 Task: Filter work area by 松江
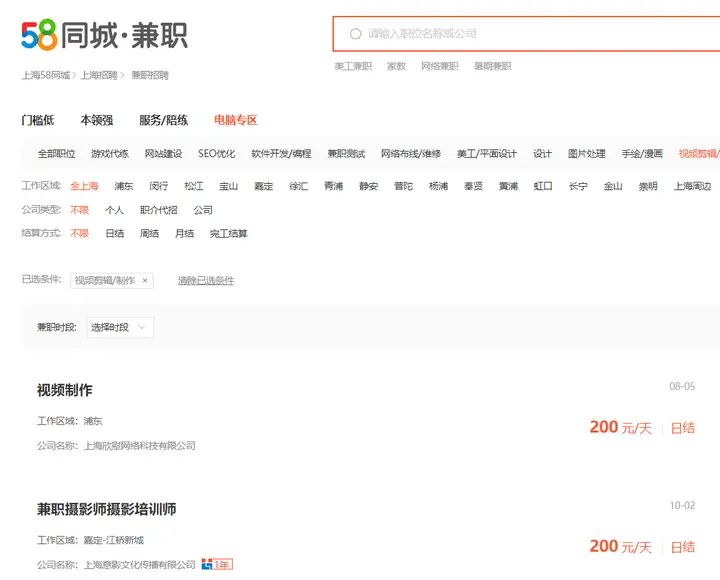pyautogui.click(x=193, y=186)
